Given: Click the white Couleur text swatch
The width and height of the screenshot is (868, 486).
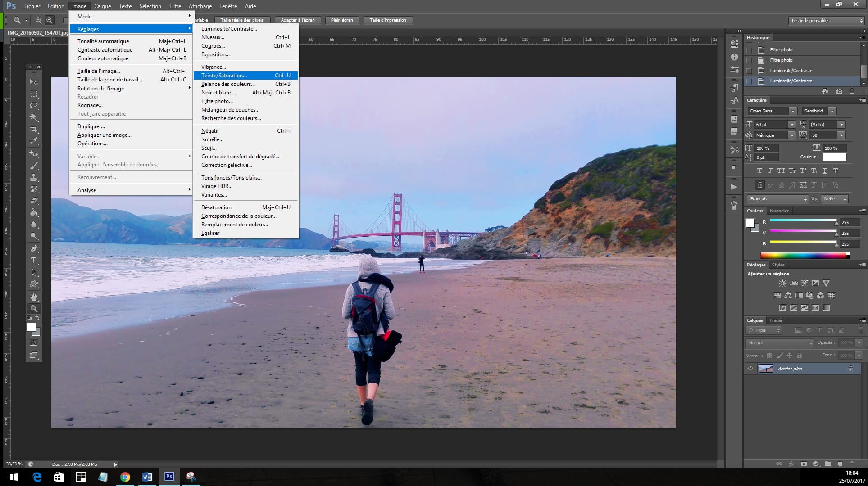Looking at the screenshot, I should pyautogui.click(x=834, y=157).
